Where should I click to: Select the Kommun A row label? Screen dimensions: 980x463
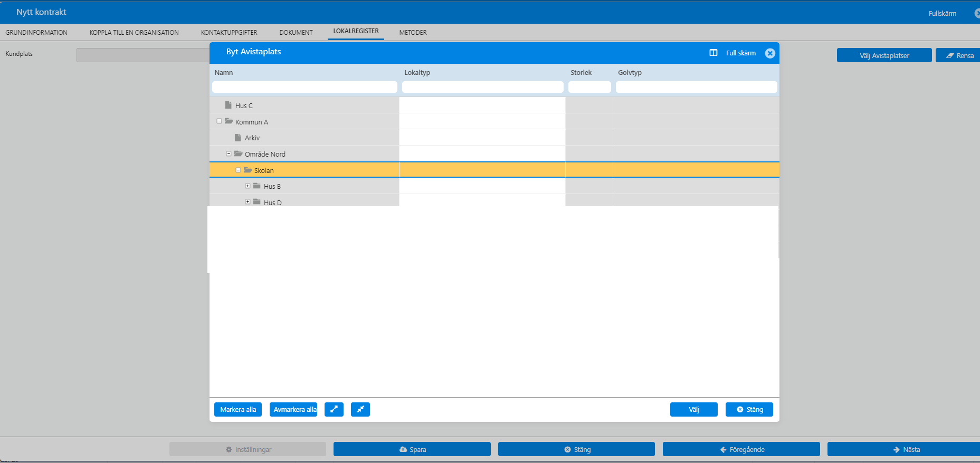(252, 122)
